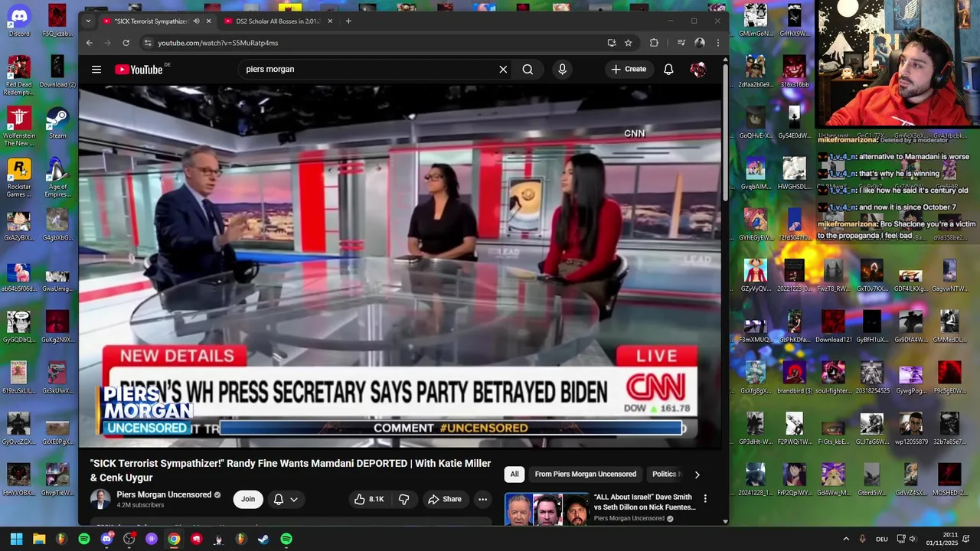
Task: Open Discord from the desktop shortcut
Action: [19, 21]
